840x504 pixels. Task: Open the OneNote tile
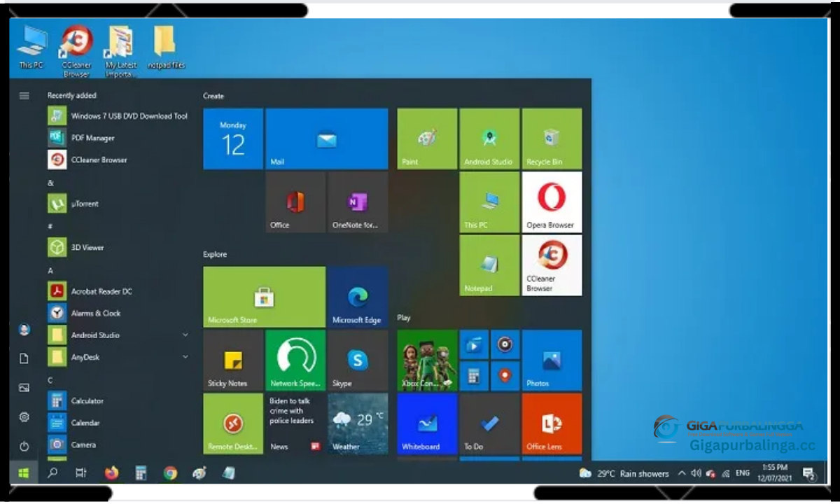tap(358, 202)
